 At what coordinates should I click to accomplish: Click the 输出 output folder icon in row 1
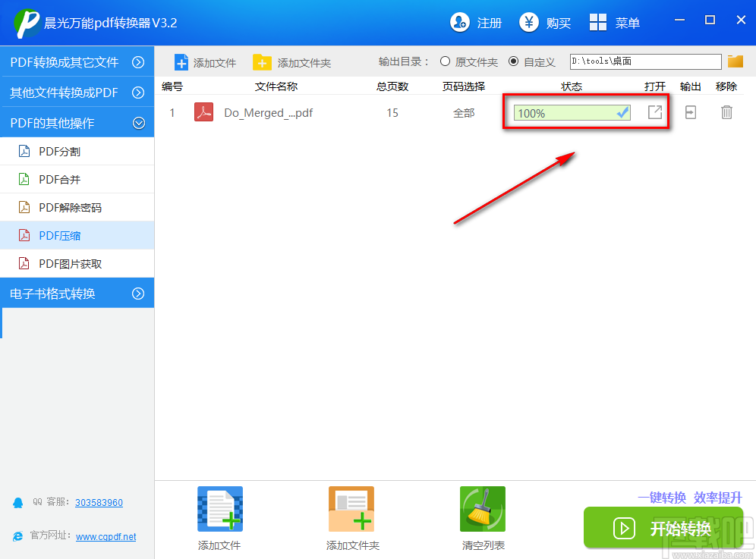[691, 112]
